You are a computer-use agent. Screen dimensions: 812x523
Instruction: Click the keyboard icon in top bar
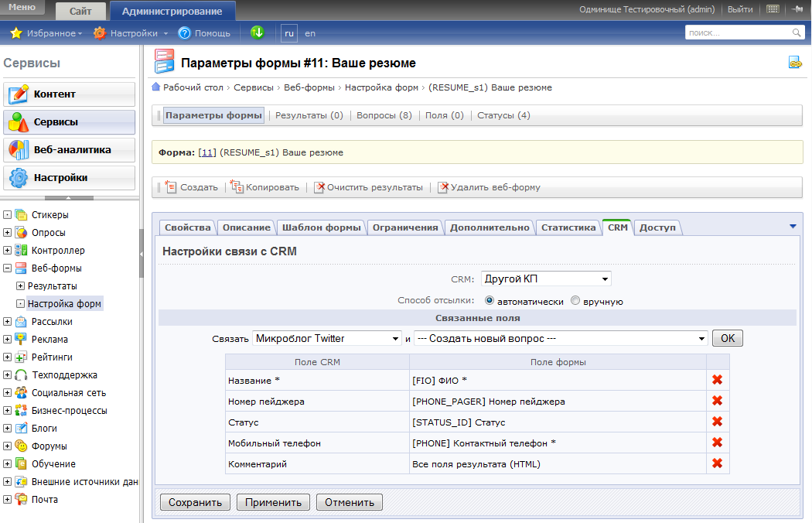click(773, 9)
